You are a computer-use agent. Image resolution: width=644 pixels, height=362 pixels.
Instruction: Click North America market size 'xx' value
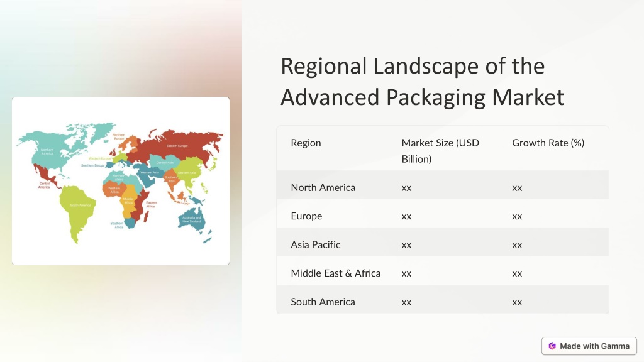(x=407, y=188)
